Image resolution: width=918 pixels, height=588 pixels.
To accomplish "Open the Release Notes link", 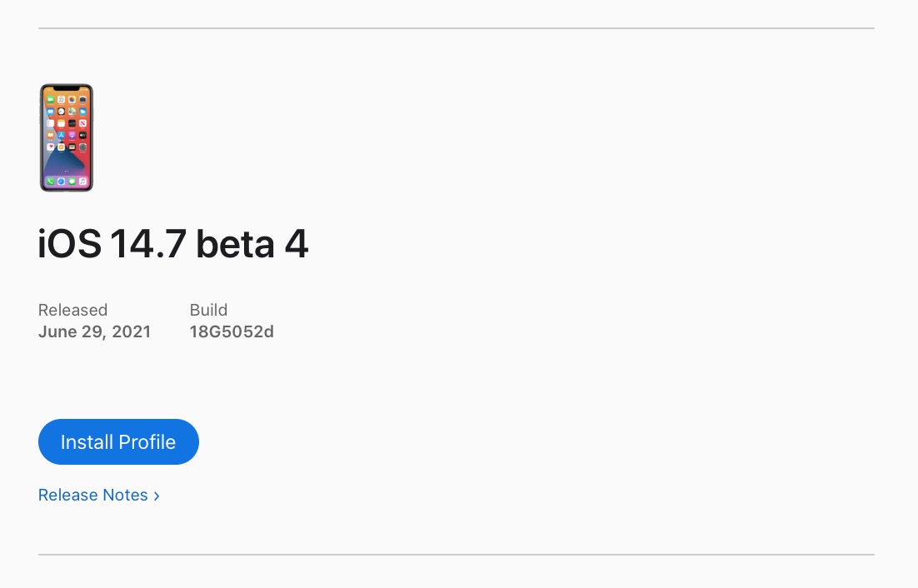I will click(x=93, y=495).
